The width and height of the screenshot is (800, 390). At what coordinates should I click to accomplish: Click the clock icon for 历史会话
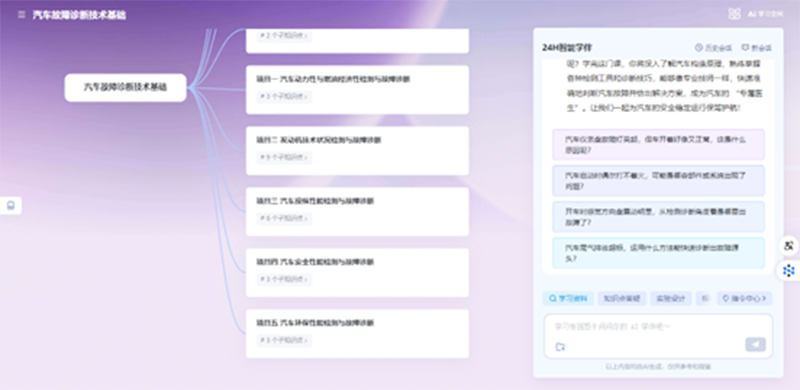click(x=699, y=48)
